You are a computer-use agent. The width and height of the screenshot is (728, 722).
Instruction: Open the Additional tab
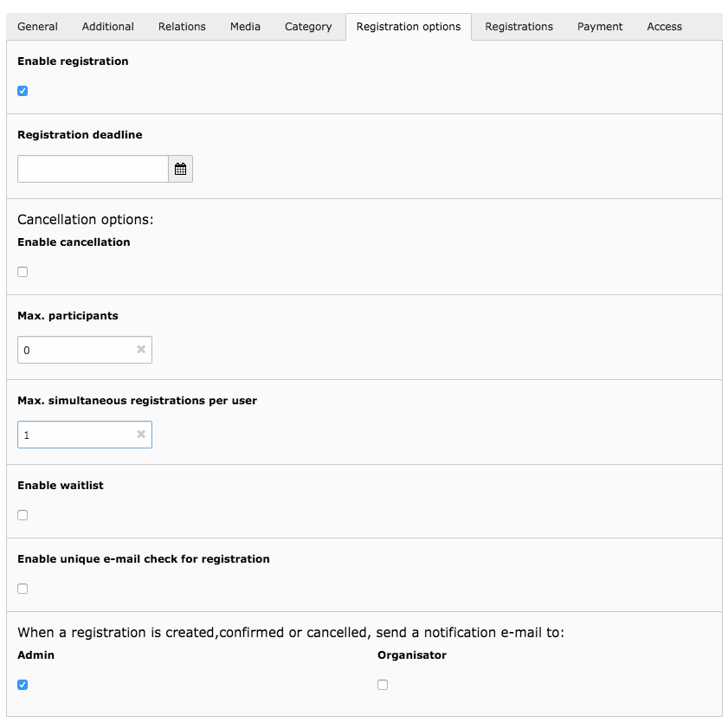click(108, 27)
